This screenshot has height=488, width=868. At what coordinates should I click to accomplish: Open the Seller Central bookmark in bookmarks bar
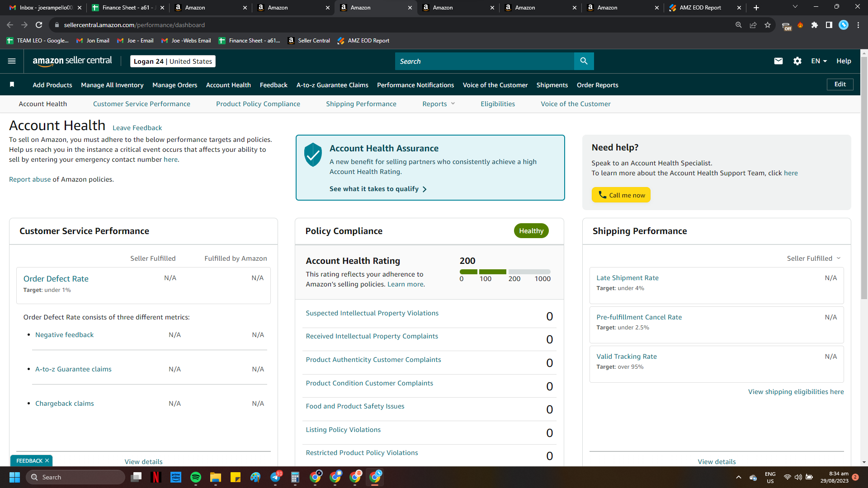pos(309,41)
